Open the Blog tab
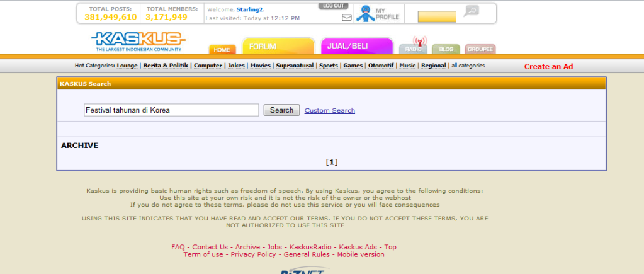Screen dimensions: 644x274 pos(446,49)
